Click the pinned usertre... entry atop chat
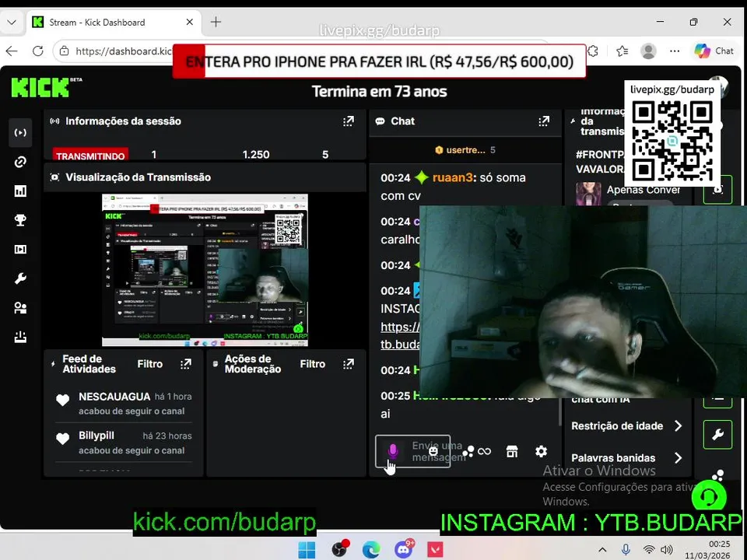Screen dimensions: 747x560 pos(465,150)
